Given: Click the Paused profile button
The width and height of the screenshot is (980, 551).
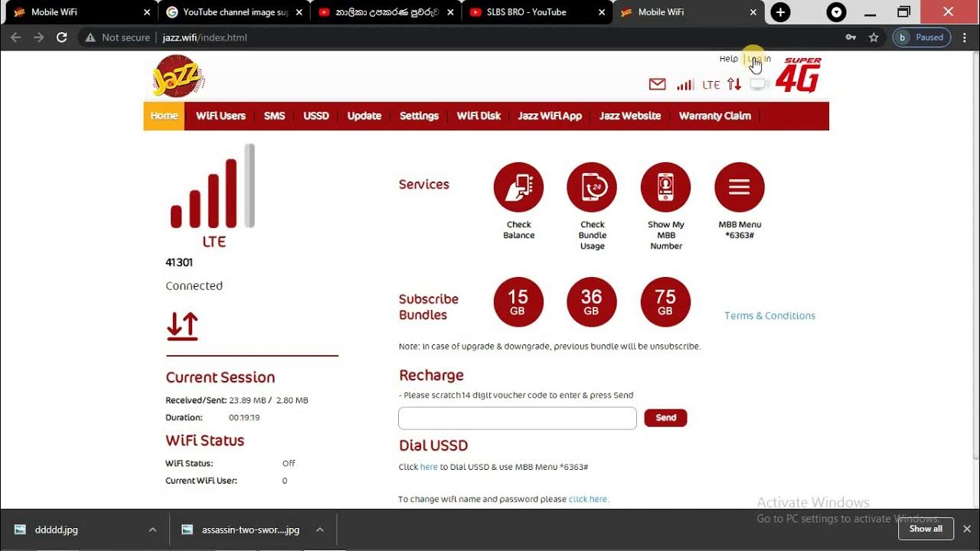Looking at the screenshot, I should point(922,37).
